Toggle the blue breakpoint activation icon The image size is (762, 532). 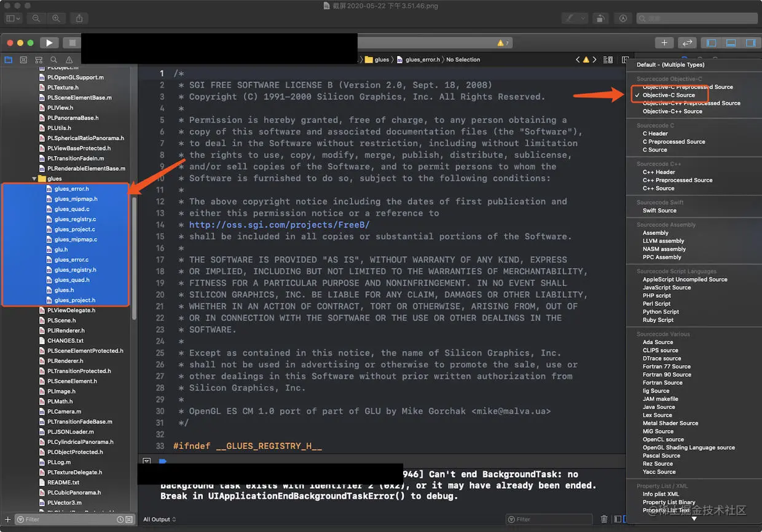[x=162, y=461]
